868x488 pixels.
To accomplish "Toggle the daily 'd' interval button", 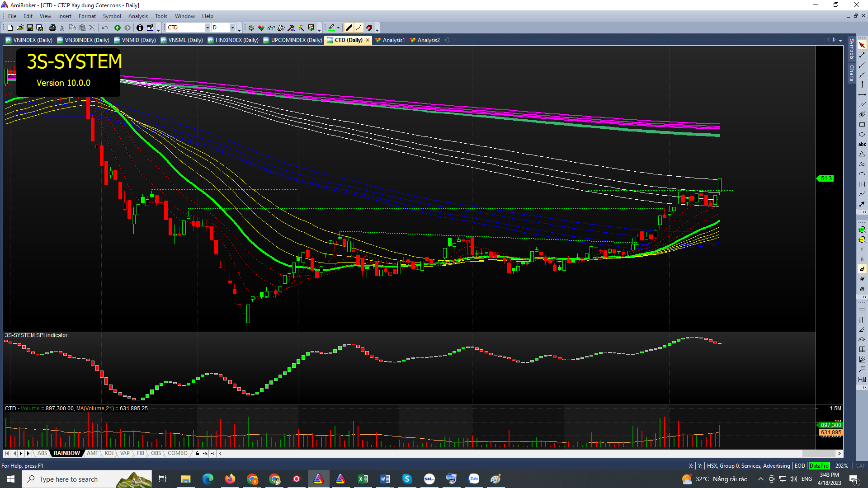I will pos(862,269).
